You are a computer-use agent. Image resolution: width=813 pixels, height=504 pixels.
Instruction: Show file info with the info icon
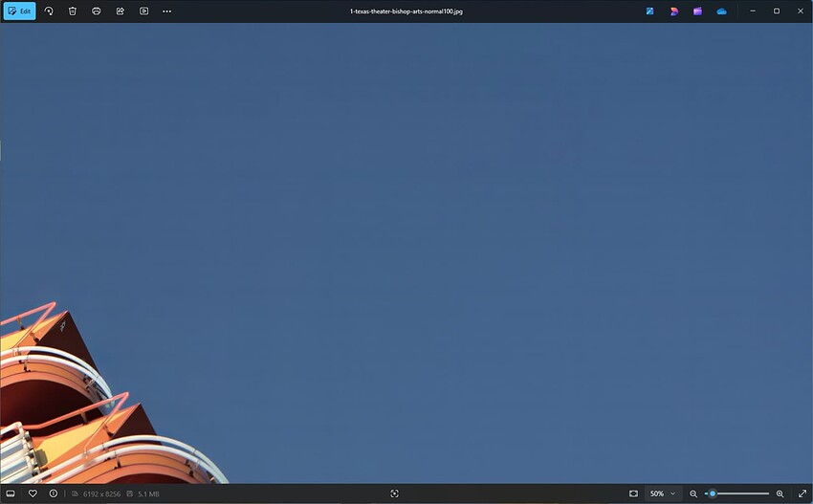click(x=54, y=493)
